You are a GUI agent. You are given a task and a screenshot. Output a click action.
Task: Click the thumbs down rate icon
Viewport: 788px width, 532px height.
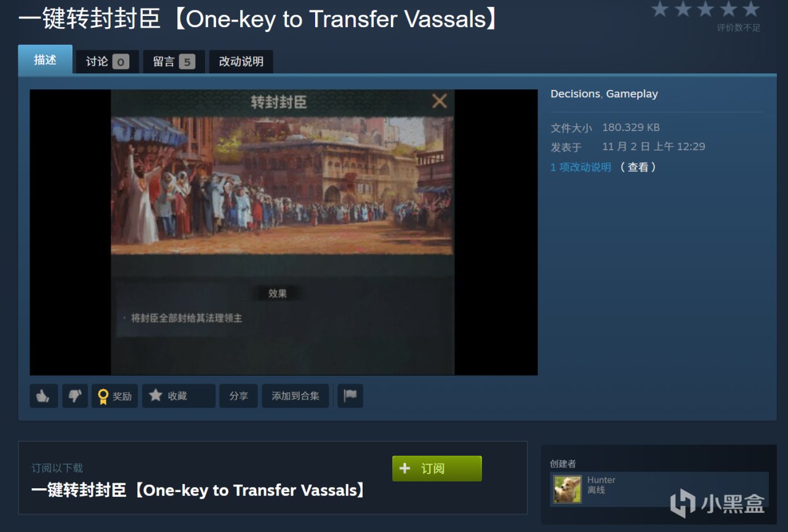pos(75,396)
